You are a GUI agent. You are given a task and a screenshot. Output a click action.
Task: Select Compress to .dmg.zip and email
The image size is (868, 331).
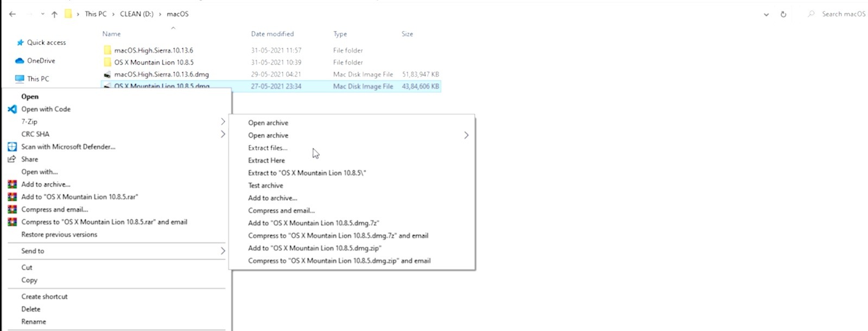339,260
